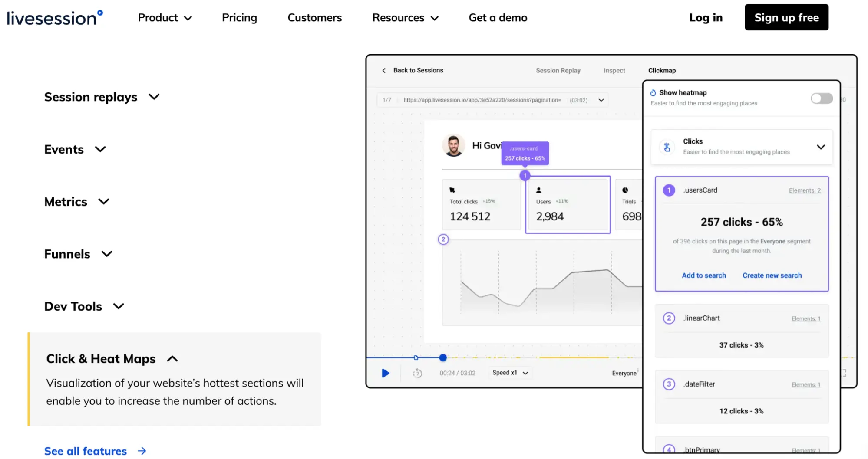Image resolution: width=868 pixels, height=459 pixels.
Task: Toggle the Show heatmap switch
Action: pos(822,98)
